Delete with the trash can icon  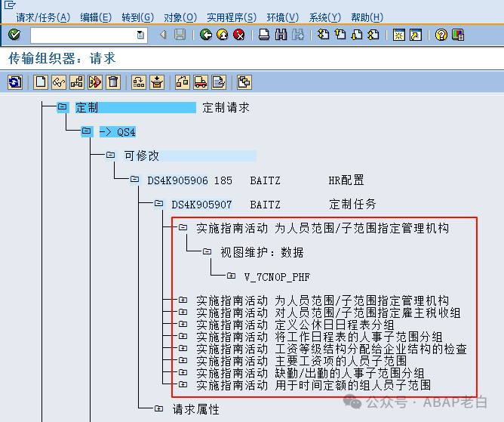113,82
